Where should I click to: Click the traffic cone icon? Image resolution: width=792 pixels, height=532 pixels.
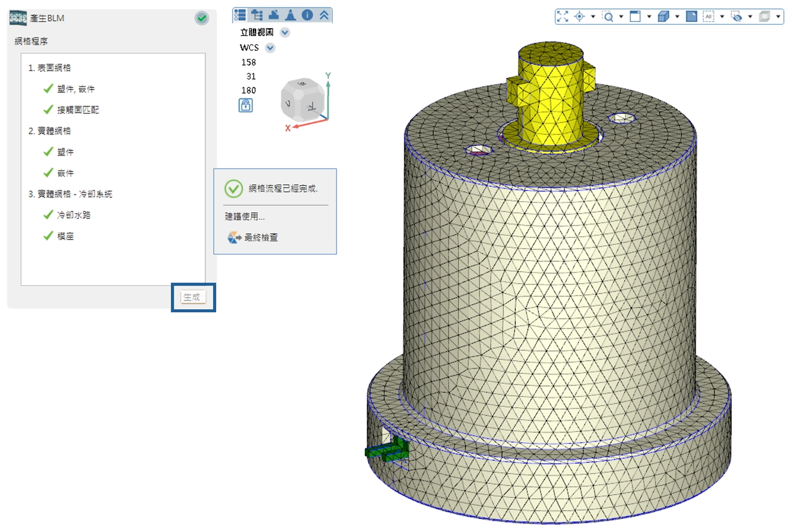(x=290, y=15)
